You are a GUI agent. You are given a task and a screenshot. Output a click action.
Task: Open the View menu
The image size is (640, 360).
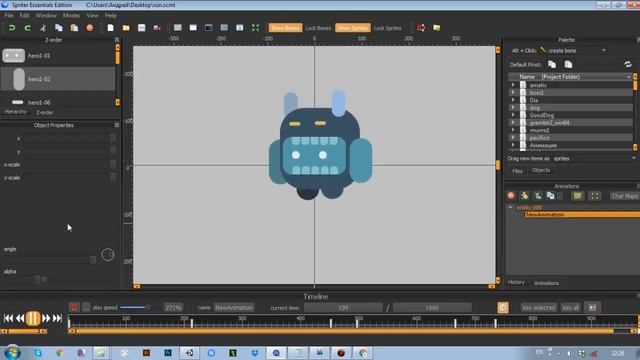pyautogui.click(x=92, y=16)
